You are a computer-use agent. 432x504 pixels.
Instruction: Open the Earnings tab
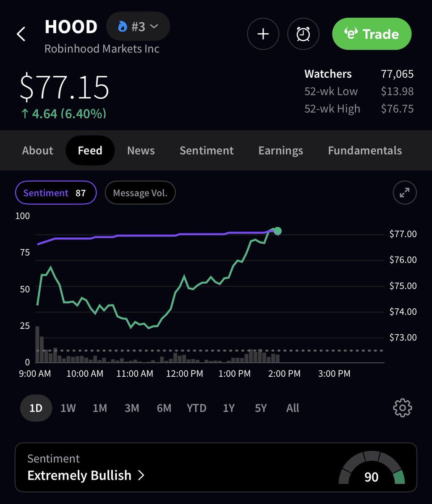280,150
